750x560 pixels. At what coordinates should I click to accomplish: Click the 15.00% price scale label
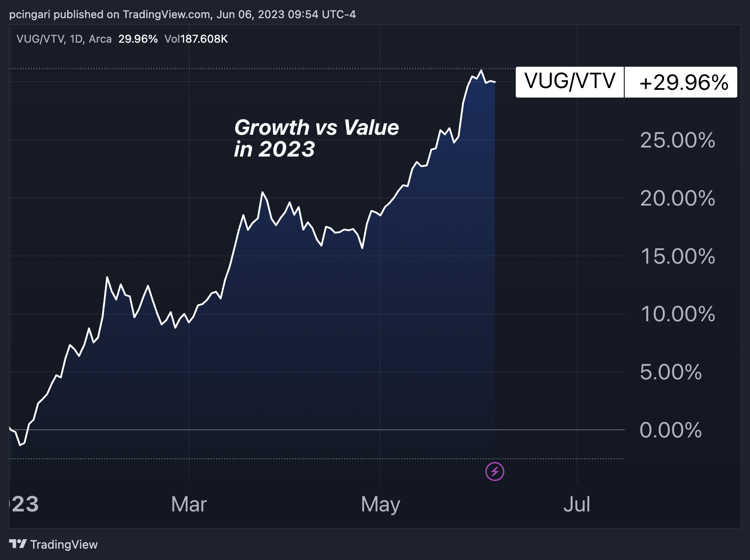(x=677, y=256)
